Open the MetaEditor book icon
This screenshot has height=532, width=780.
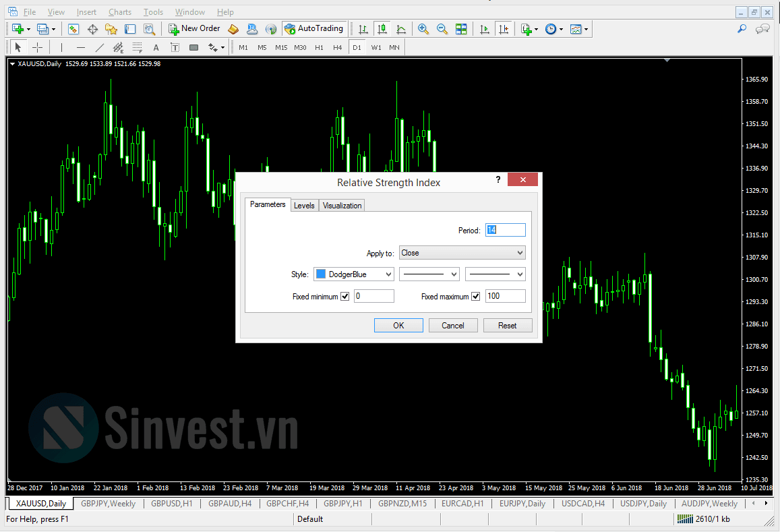233,30
